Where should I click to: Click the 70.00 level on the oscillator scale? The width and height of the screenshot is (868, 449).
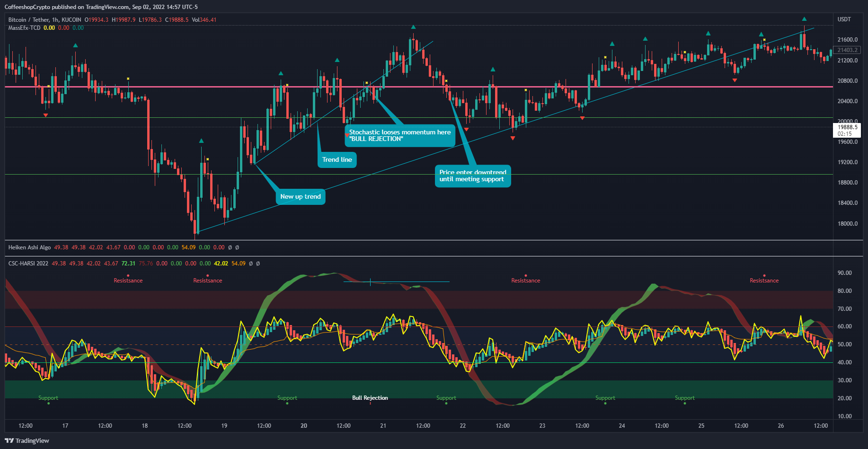coord(845,309)
